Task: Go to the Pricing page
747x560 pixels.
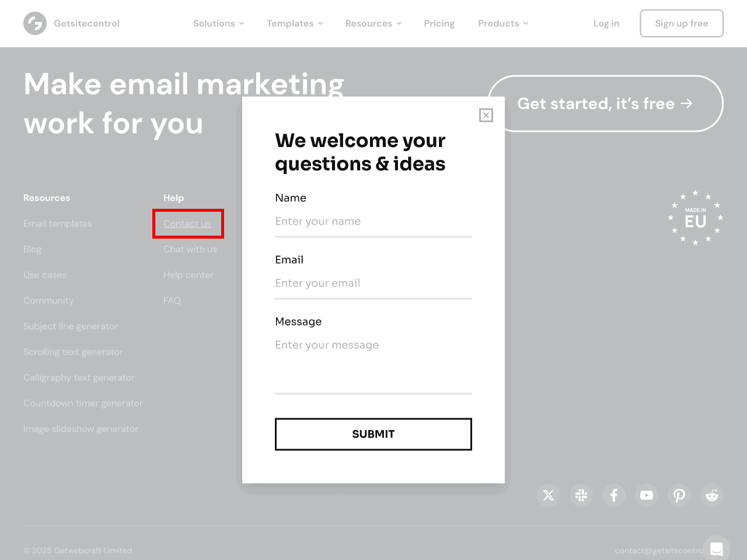Action: [x=439, y=23]
